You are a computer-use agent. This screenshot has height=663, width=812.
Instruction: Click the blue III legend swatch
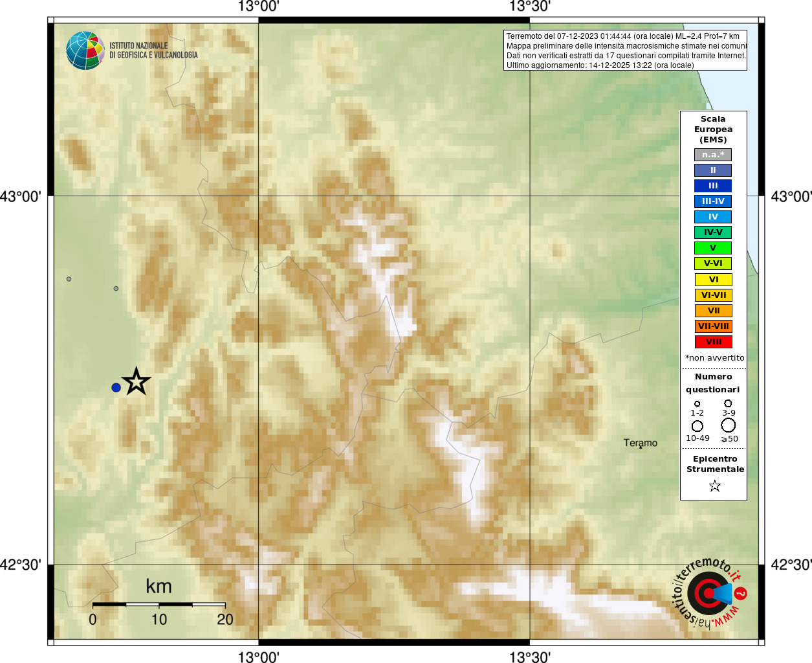tap(713, 186)
